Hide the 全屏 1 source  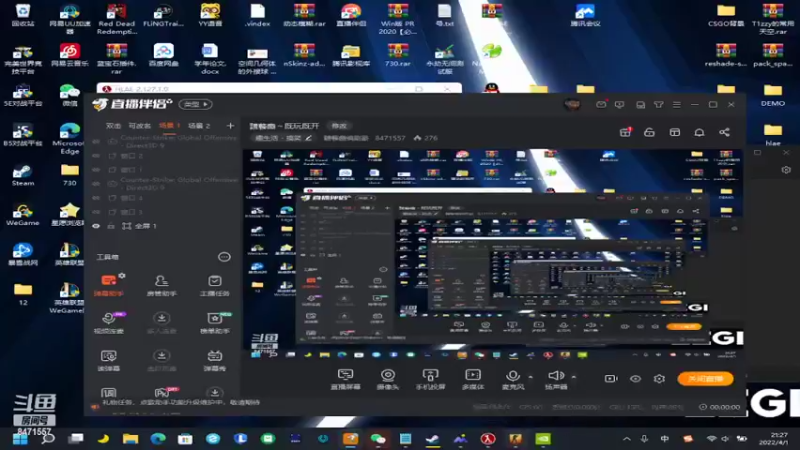point(96,226)
